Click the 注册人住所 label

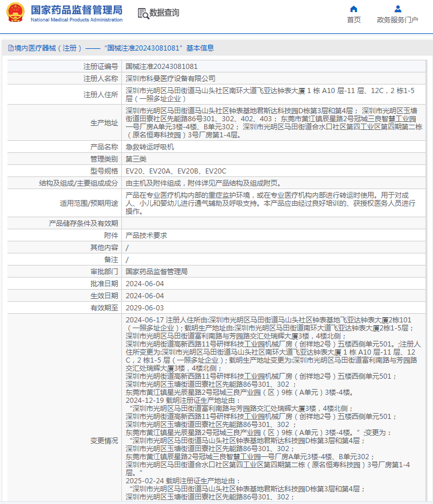point(101,95)
